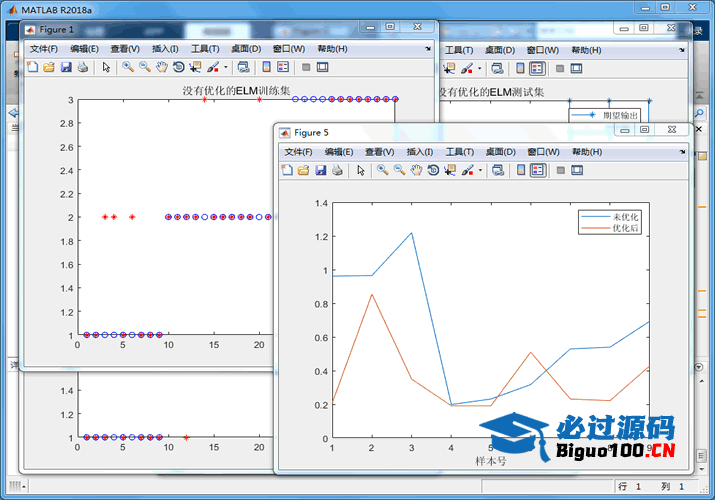Brush data tool in Figure 5 toolbar
The width and height of the screenshot is (715, 500).
467,170
